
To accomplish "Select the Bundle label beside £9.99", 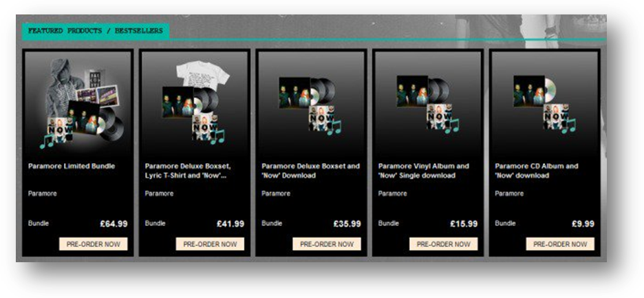I will pyautogui.click(x=505, y=223).
